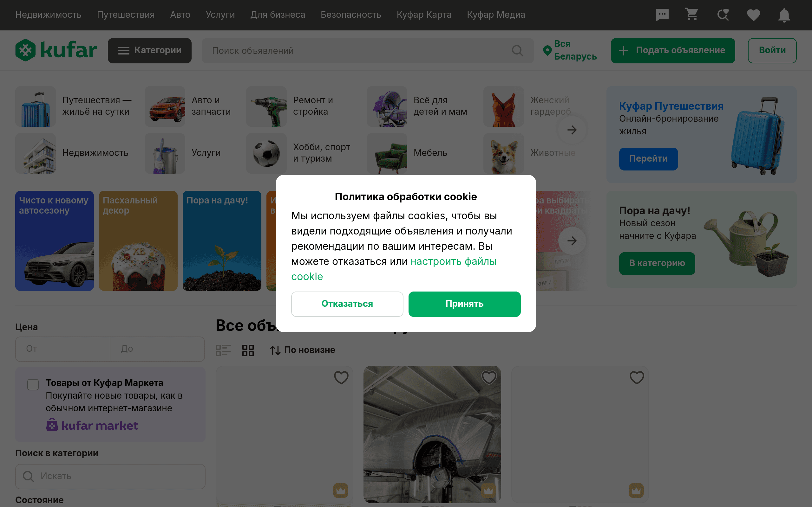
Task: Open Куфар Медиа menu item
Action: pyautogui.click(x=496, y=15)
